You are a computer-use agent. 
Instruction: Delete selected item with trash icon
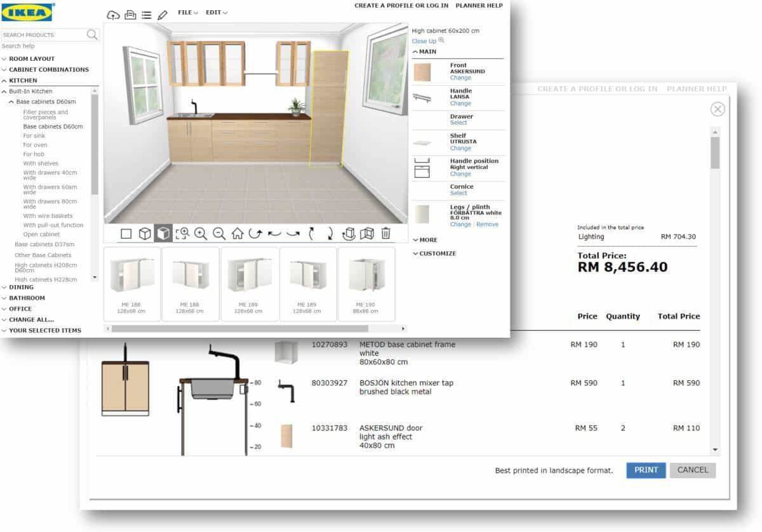(385, 234)
